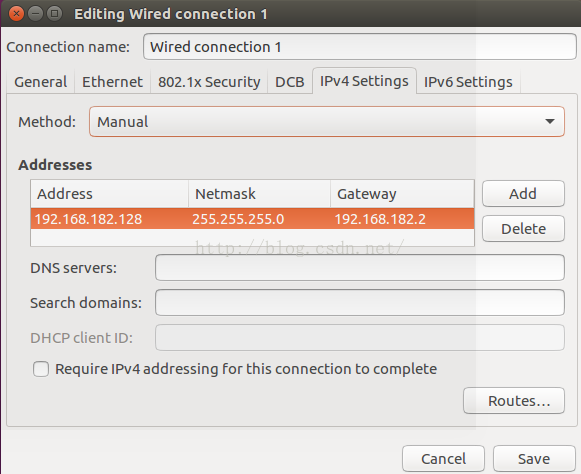Switch to IPv6 Settings tab
This screenshot has height=474, width=581.
[468, 82]
